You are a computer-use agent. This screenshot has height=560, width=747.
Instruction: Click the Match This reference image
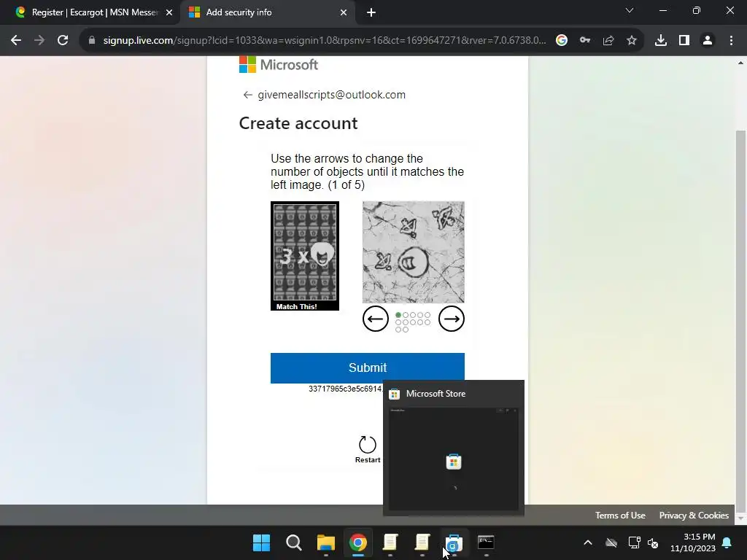pyautogui.click(x=305, y=256)
